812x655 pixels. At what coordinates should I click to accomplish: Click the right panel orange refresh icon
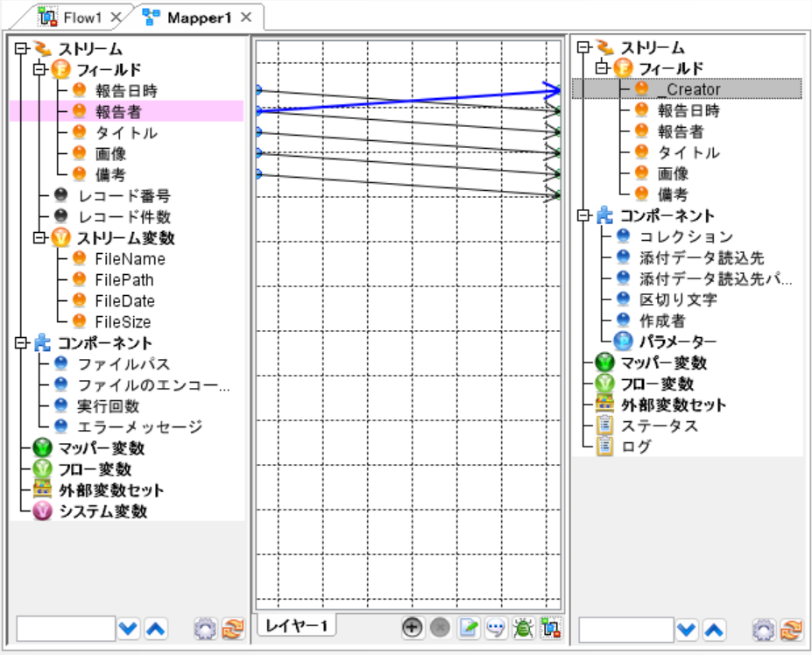[x=791, y=629]
